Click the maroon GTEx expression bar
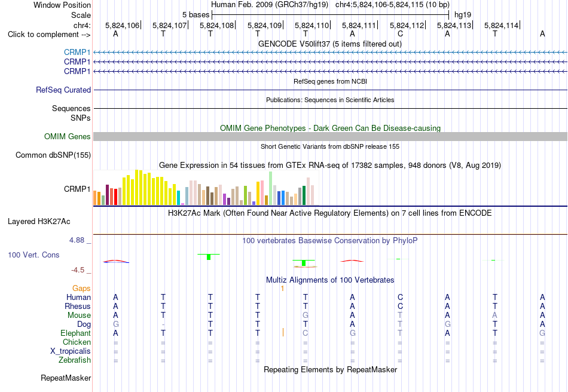The height and width of the screenshot is (392, 568). (x=107, y=195)
